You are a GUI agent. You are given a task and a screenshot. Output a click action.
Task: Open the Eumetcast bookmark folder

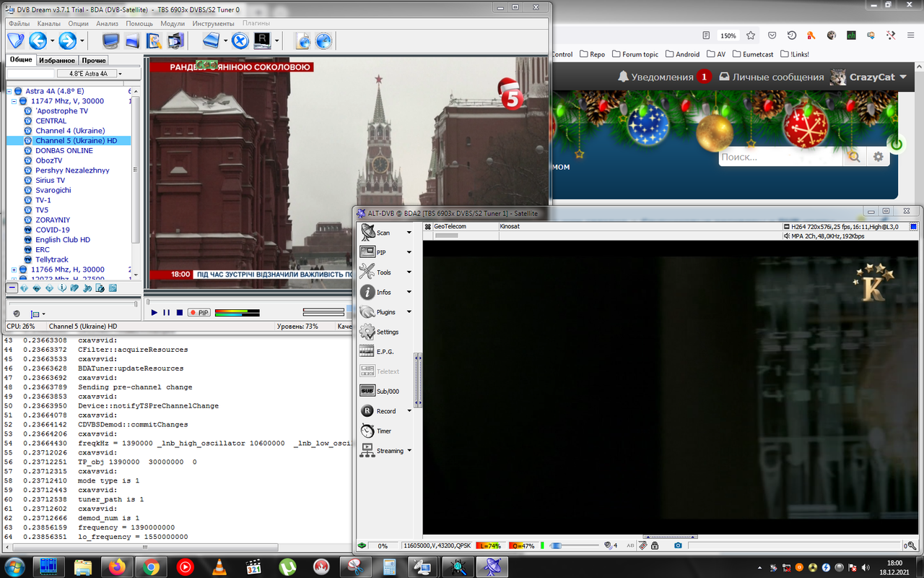coord(752,54)
